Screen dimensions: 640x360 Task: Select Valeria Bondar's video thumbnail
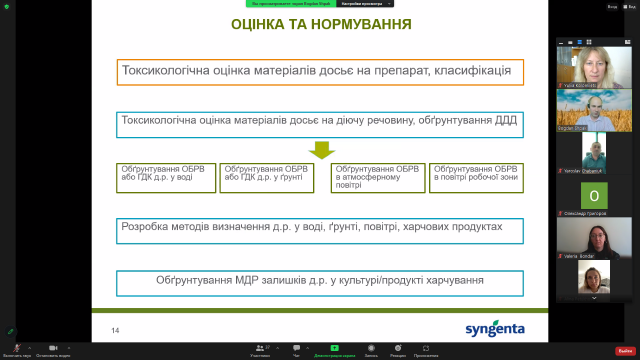[594, 238]
